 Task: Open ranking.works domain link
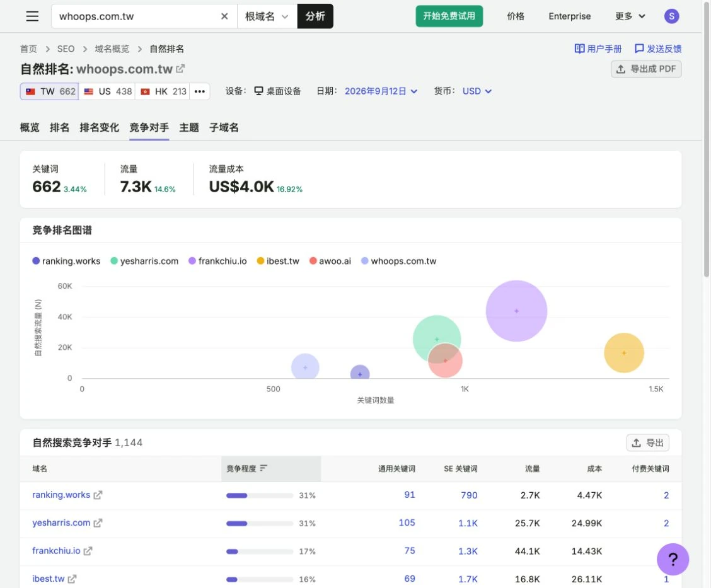(61, 495)
